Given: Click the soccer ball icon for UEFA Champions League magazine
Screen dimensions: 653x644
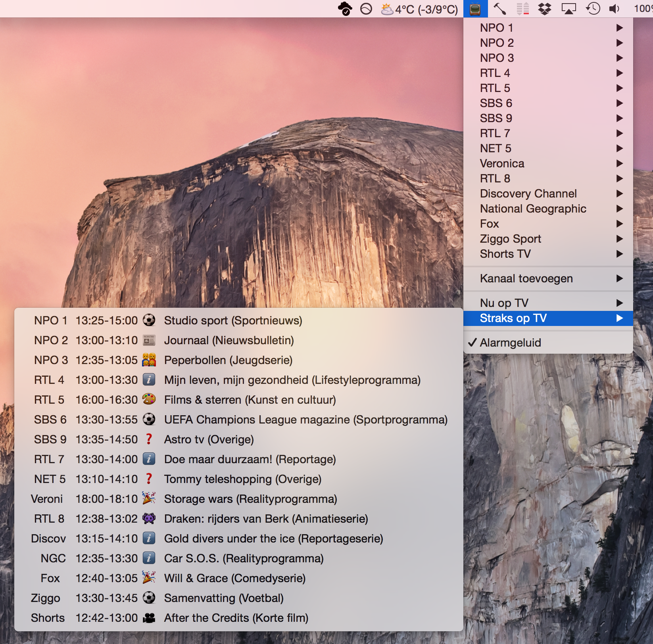Looking at the screenshot, I should click(x=149, y=419).
